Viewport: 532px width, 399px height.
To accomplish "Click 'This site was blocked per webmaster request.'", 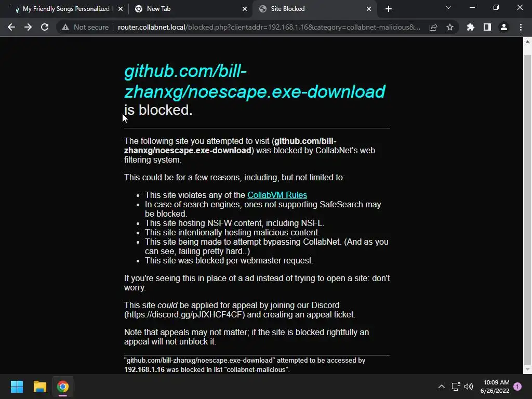I will pyautogui.click(x=229, y=261).
